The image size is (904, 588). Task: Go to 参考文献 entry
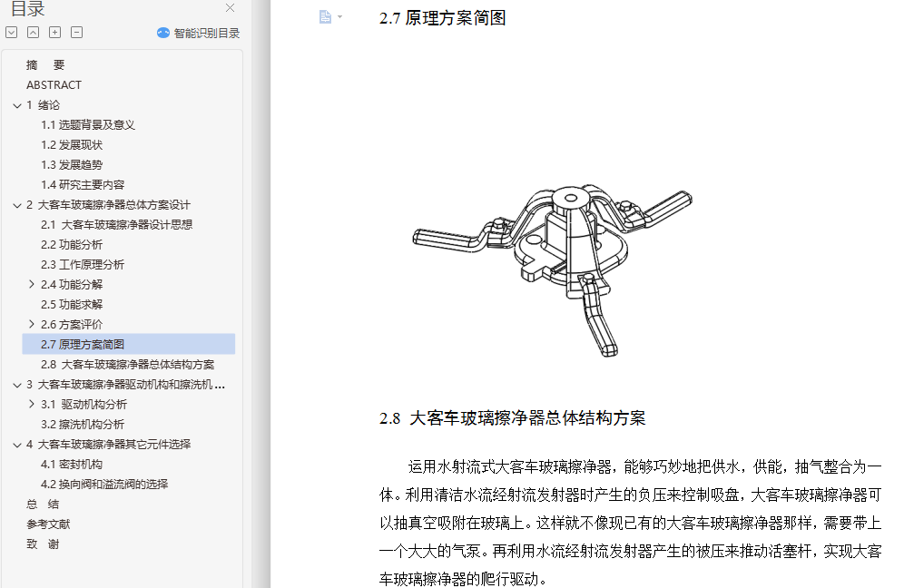tap(48, 524)
